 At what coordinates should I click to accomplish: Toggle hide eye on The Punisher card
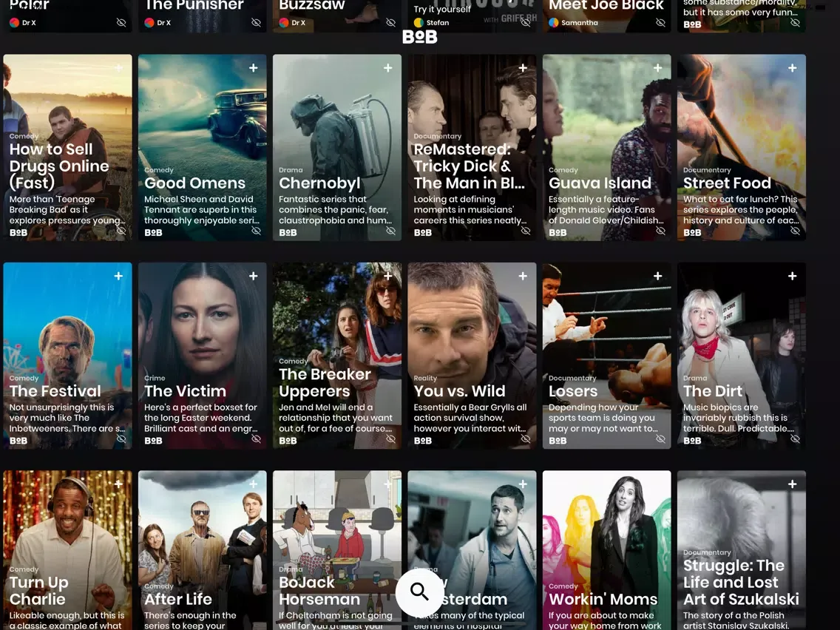(256, 22)
